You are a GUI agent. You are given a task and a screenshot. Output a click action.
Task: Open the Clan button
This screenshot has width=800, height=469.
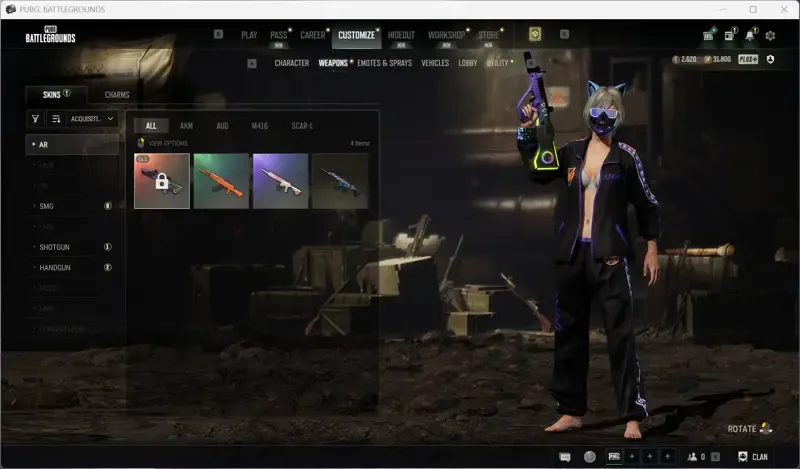(753, 457)
